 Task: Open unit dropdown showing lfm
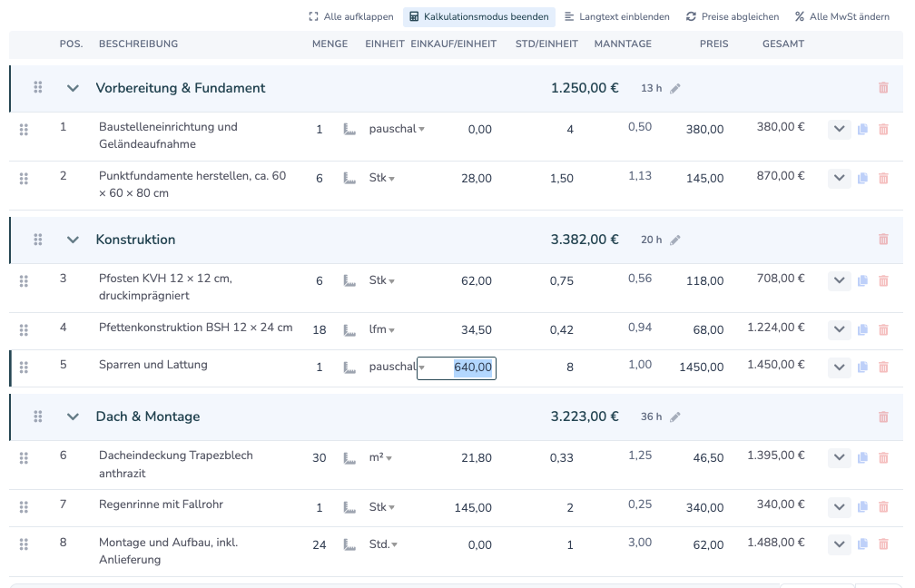click(x=382, y=329)
